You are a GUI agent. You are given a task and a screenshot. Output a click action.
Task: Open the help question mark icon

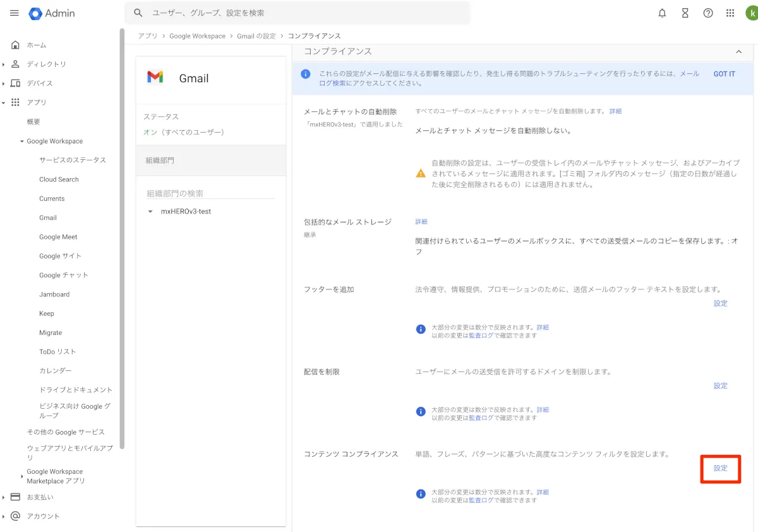(708, 13)
